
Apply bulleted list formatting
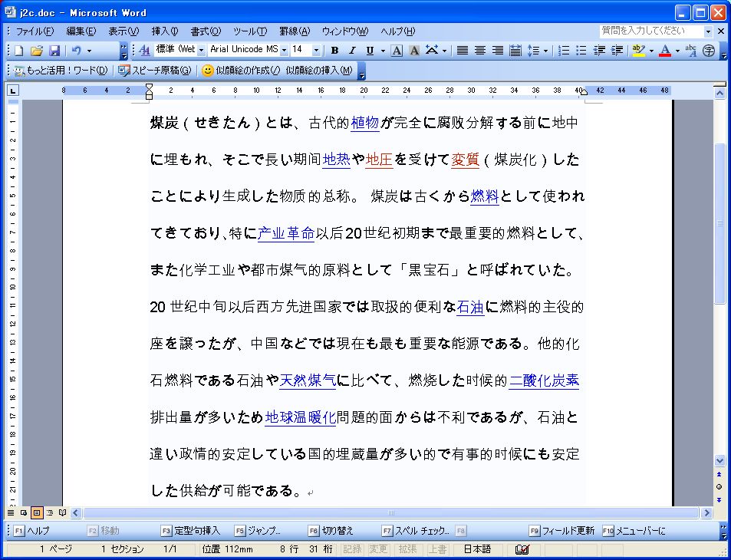(581, 51)
